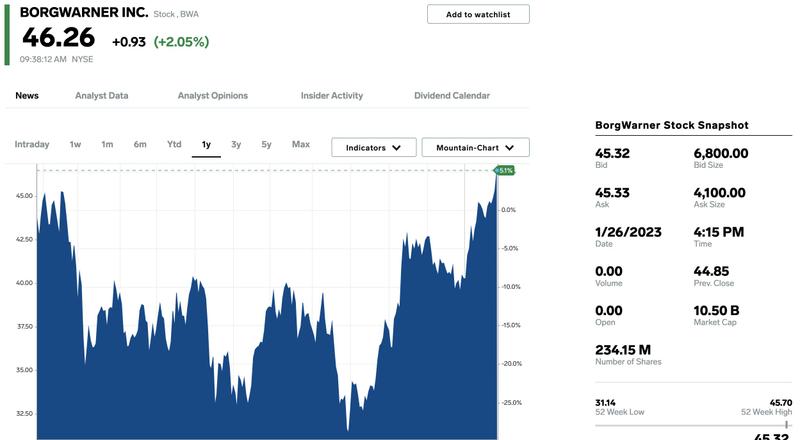800x440 pixels.
Task: Click the 1/26/2023 Date value
Action: coord(629,232)
